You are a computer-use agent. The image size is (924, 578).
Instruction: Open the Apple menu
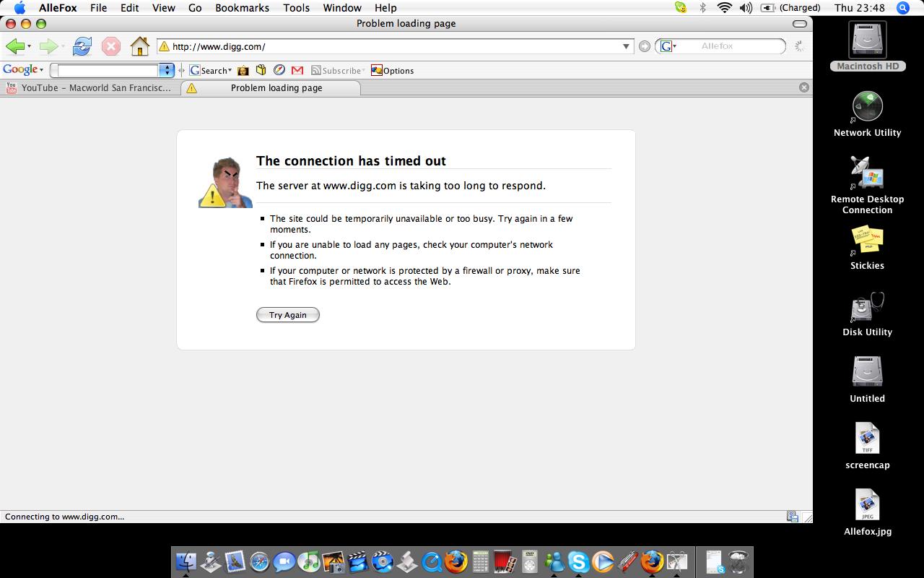(19, 8)
